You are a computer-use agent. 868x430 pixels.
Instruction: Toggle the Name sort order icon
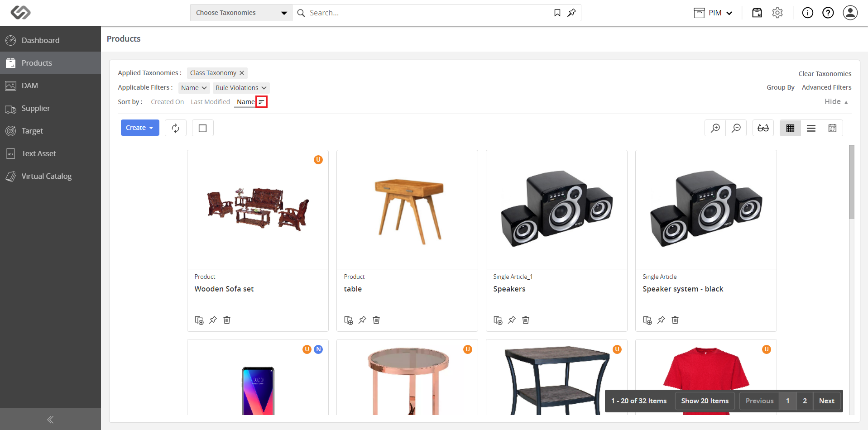tap(261, 102)
